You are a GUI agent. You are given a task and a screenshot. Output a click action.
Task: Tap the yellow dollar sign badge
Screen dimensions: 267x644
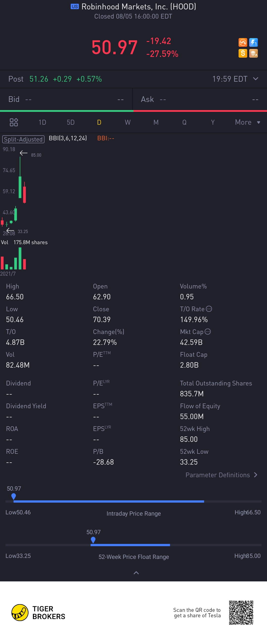tap(243, 53)
